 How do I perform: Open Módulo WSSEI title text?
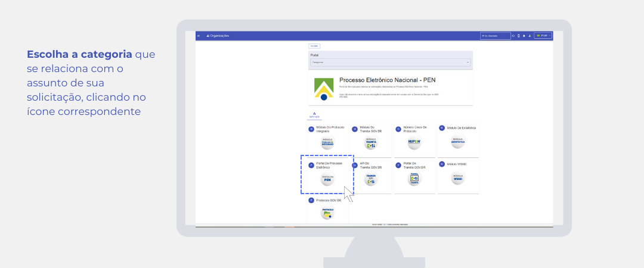click(457, 164)
